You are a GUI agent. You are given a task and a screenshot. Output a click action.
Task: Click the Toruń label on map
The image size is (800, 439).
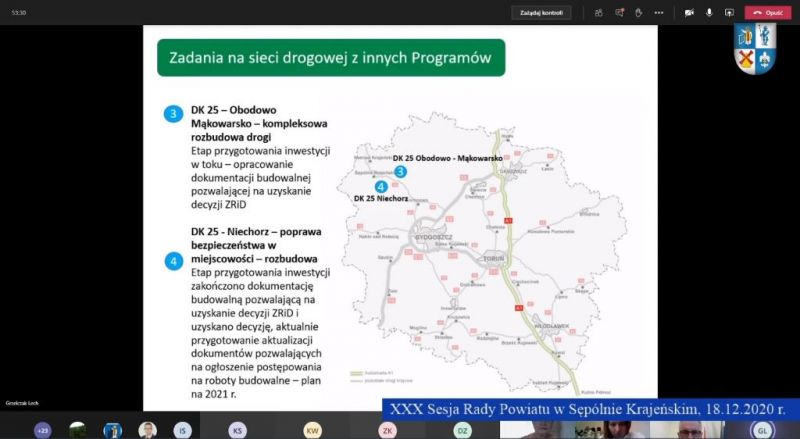(493, 259)
